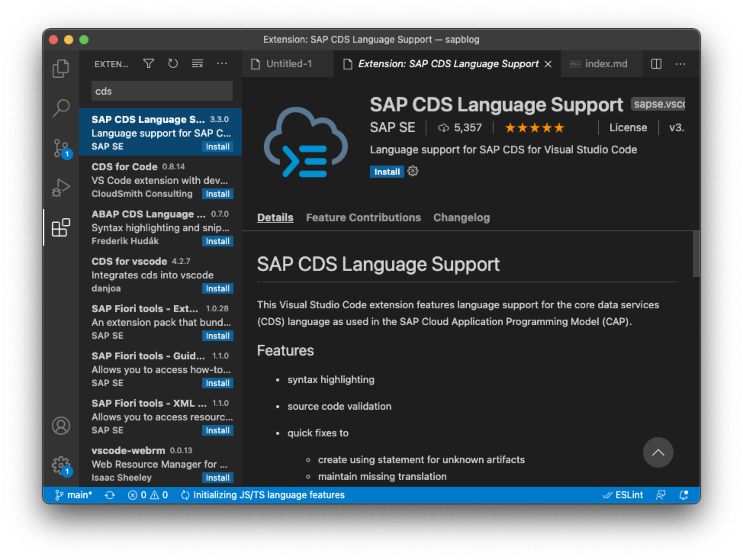This screenshot has height=560, width=743.
Task: Synchronize changes from status bar
Action: (110, 495)
